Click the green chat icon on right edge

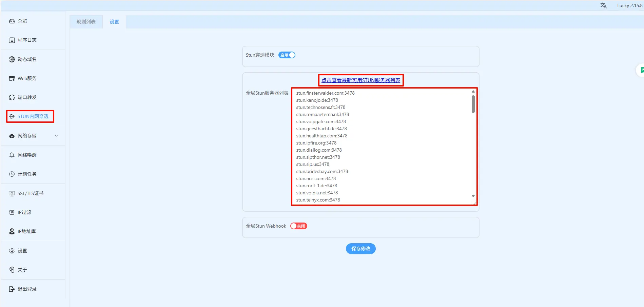click(x=642, y=70)
